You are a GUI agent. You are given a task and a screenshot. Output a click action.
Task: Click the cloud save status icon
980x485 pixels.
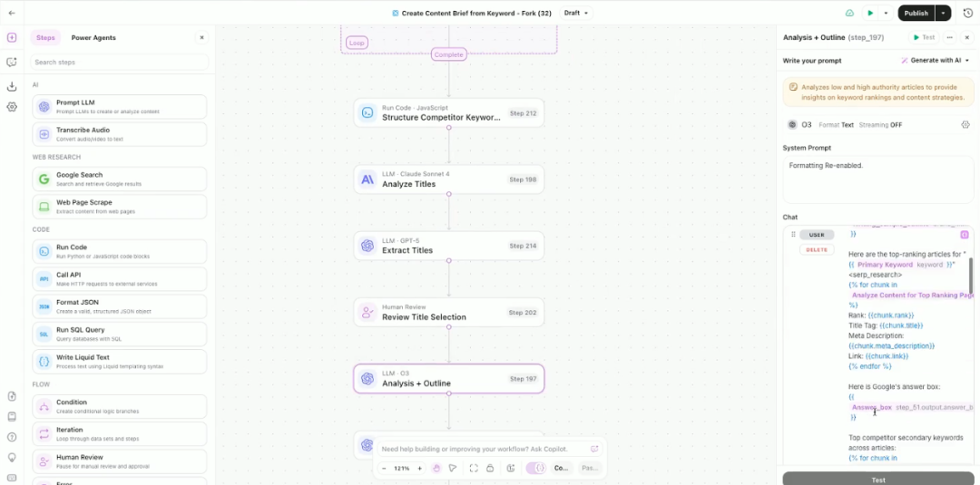click(849, 13)
